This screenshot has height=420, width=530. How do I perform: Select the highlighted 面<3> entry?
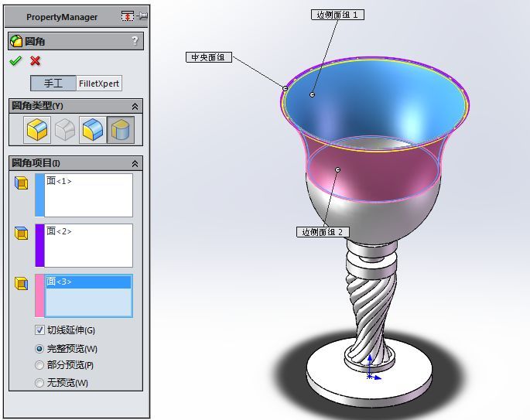pyautogui.click(x=88, y=282)
